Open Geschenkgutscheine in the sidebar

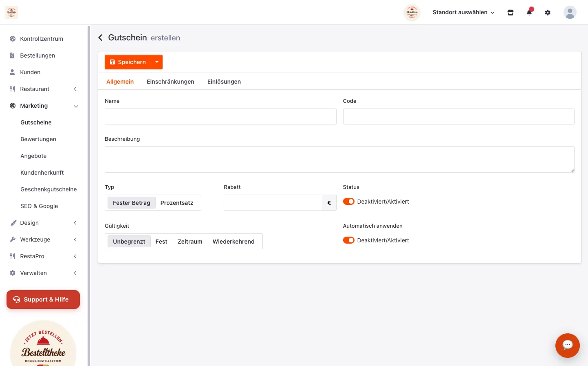pyautogui.click(x=48, y=189)
